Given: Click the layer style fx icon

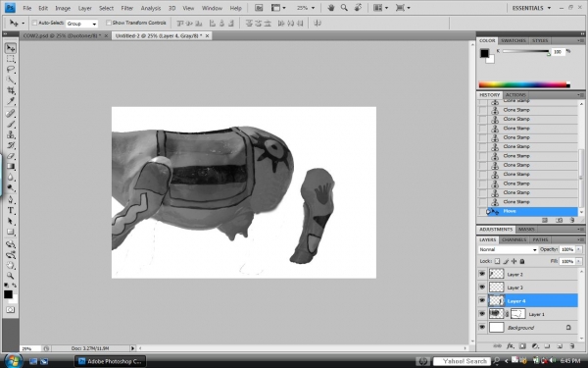Looking at the screenshot, I should coord(510,345).
